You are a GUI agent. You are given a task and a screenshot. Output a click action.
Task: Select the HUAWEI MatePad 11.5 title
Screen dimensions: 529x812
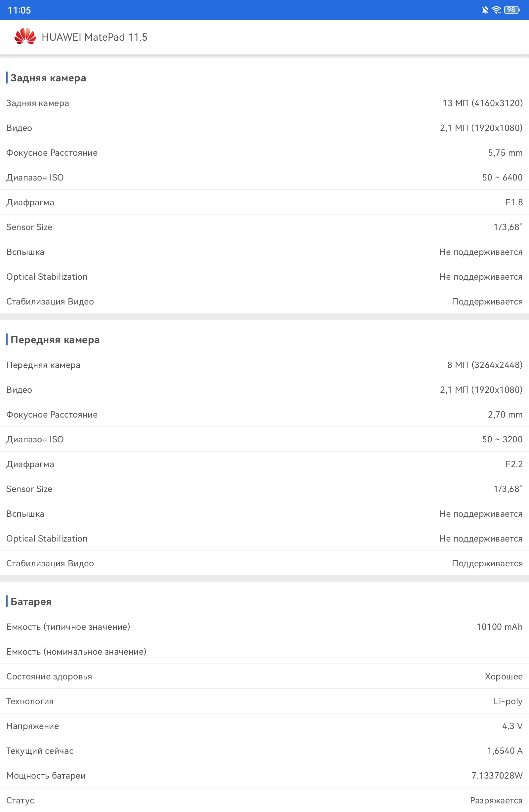(95, 37)
